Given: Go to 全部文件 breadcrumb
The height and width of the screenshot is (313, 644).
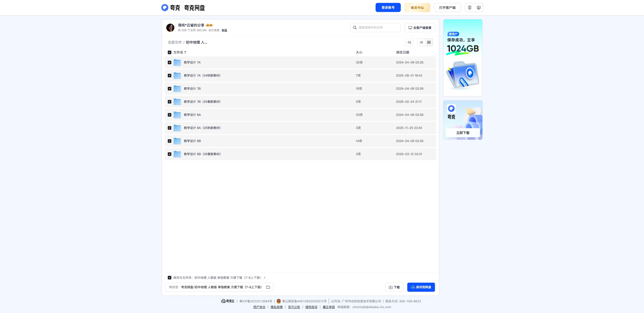Looking at the screenshot, I should (175, 42).
